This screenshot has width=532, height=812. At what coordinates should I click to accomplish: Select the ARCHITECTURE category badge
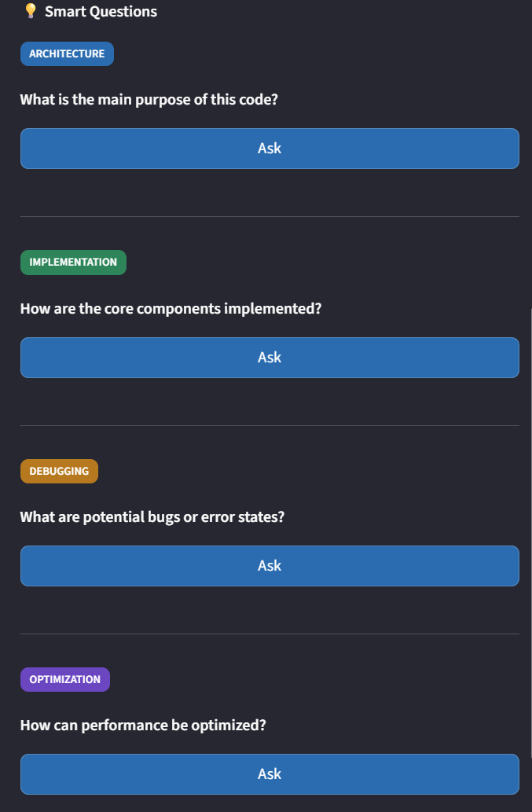tap(67, 53)
